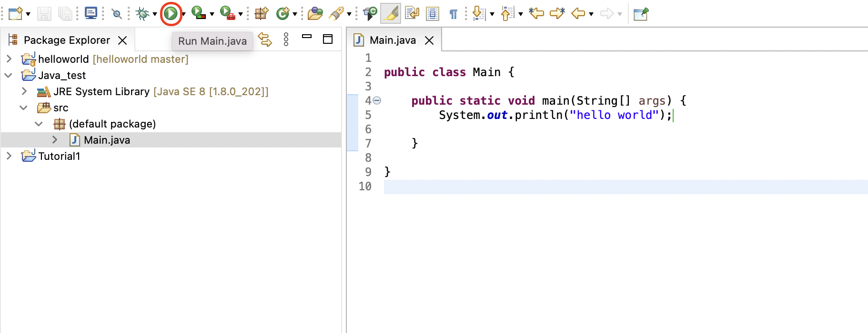
Task: Click the Coverage run icon
Action: point(199,13)
